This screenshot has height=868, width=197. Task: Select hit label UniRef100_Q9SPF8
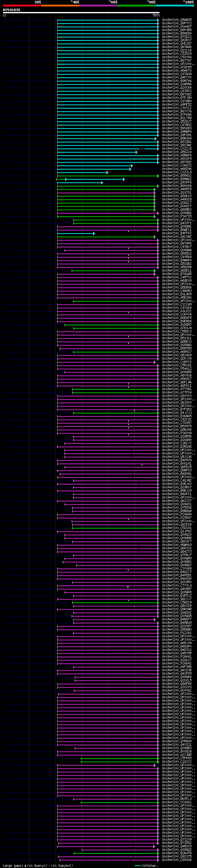(x=177, y=182)
